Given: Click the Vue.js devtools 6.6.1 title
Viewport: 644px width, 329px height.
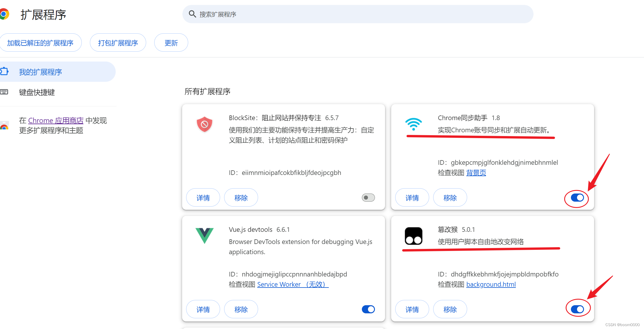Looking at the screenshot, I should click(x=259, y=229).
